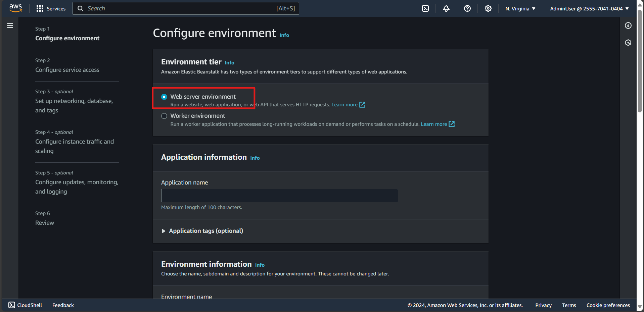Go to Step 5 Configure updates, monitoring, and logging

point(77,187)
